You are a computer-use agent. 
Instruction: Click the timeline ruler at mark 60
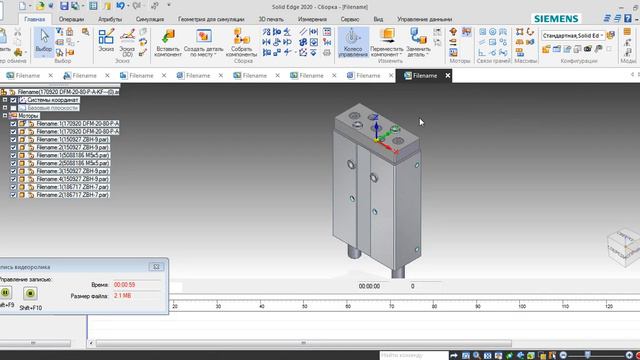(x=348, y=306)
